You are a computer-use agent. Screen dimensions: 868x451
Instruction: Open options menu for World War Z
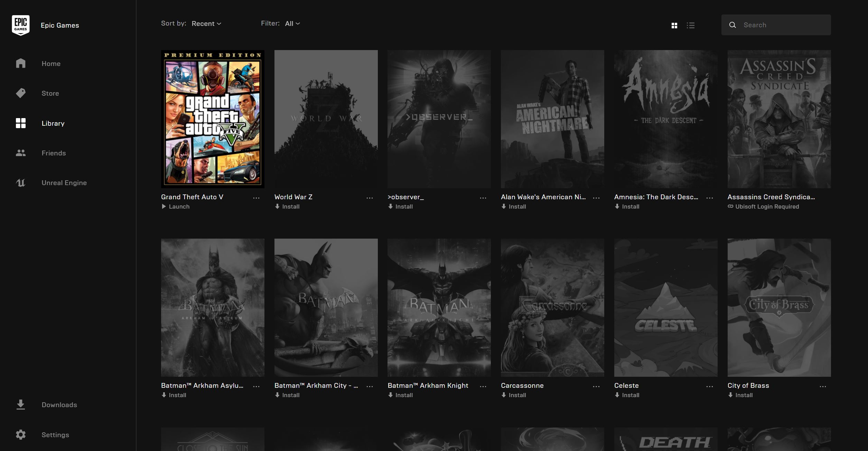click(370, 198)
